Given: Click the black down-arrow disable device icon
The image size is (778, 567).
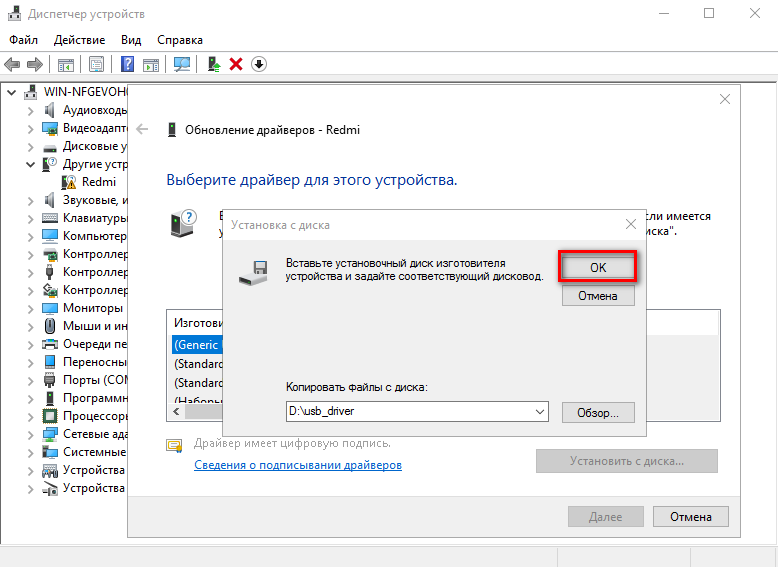Looking at the screenshot, I should point(258,64).
